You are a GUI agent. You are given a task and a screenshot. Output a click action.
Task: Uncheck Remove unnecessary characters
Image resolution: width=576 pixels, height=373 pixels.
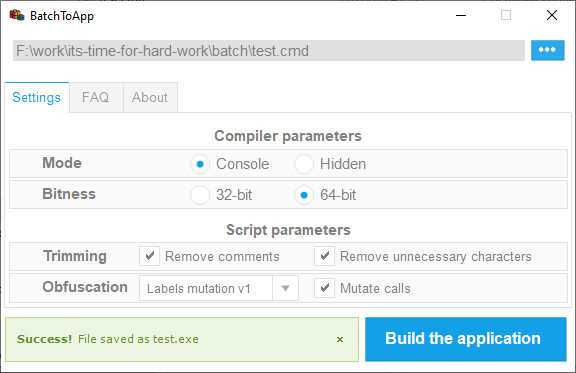tap(324, 256)
